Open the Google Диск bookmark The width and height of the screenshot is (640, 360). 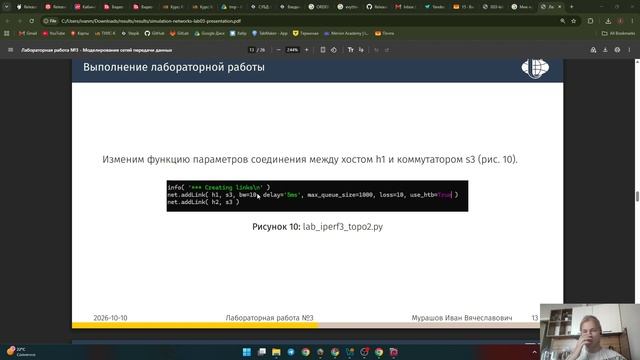pyautogui.click(x=209, y=33)
